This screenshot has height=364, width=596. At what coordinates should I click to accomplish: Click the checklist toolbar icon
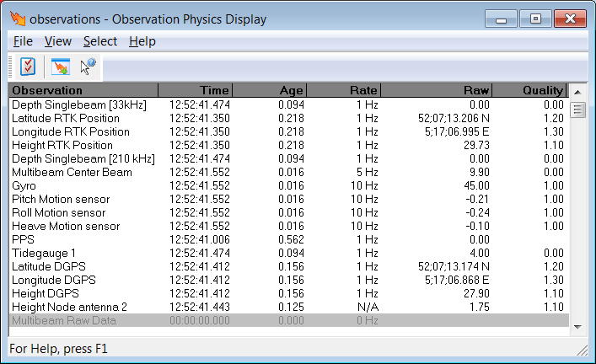click(x=27, y=67)
